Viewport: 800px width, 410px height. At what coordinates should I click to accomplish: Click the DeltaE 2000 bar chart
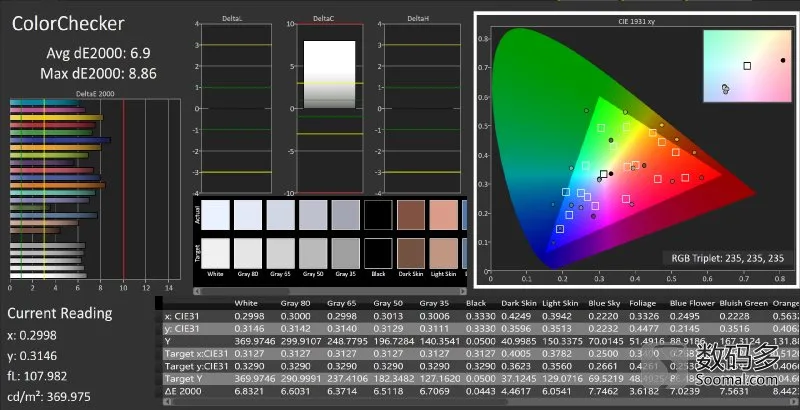point(95,189)
